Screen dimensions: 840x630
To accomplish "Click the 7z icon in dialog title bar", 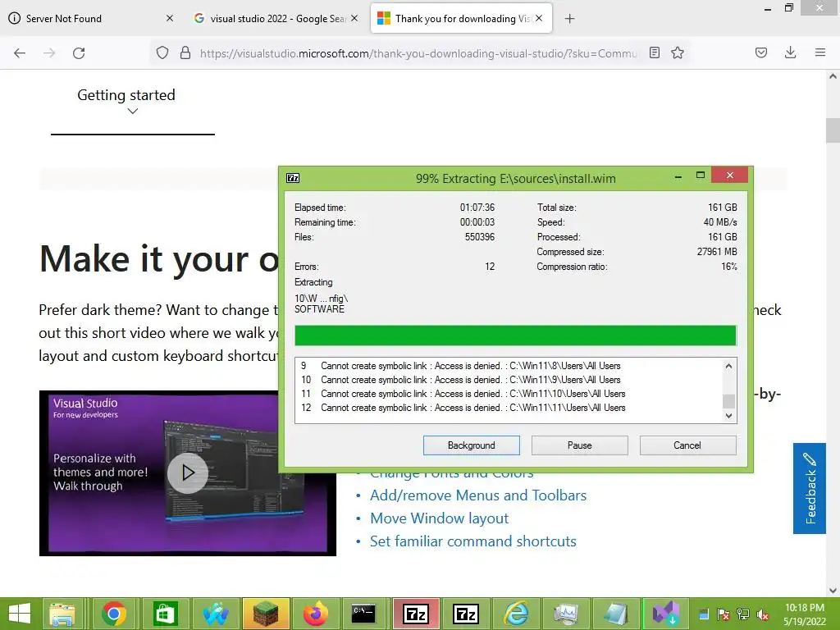I will click(293, 178).
